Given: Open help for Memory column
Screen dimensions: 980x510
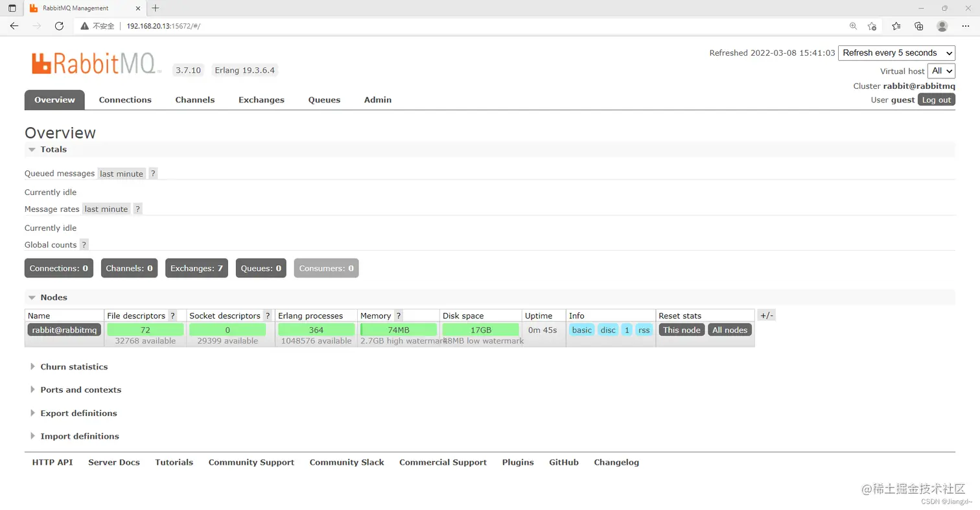Looking at the screenshot, I should click(398, 316).
